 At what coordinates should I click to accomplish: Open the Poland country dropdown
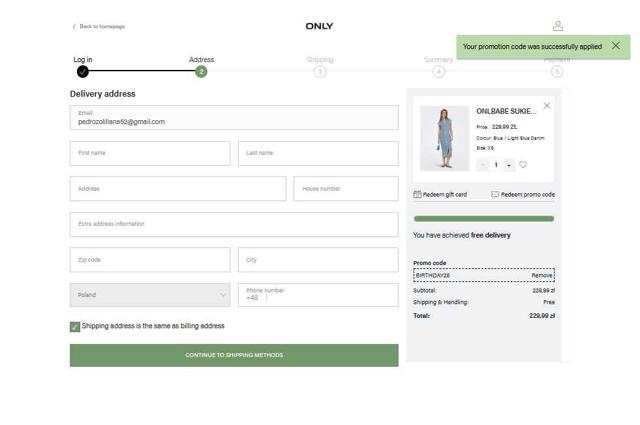tap(150, 295)
